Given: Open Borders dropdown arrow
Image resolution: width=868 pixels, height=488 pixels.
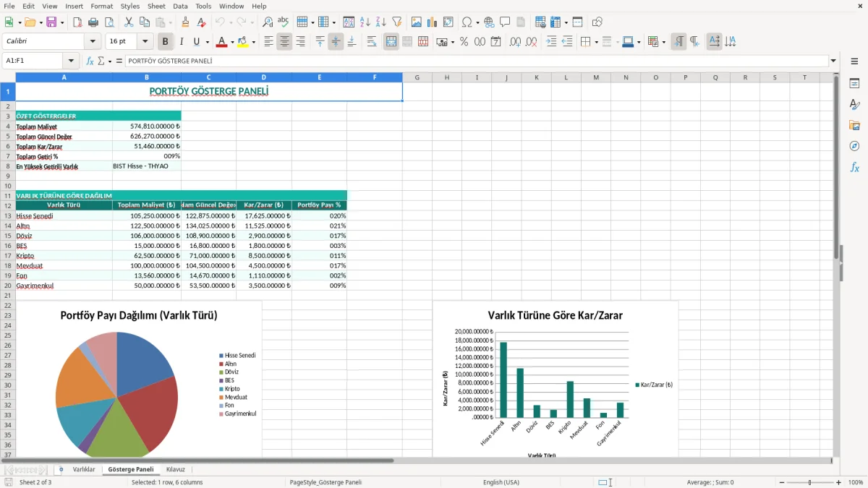Looking at the screenshot, I should [596, 42].
